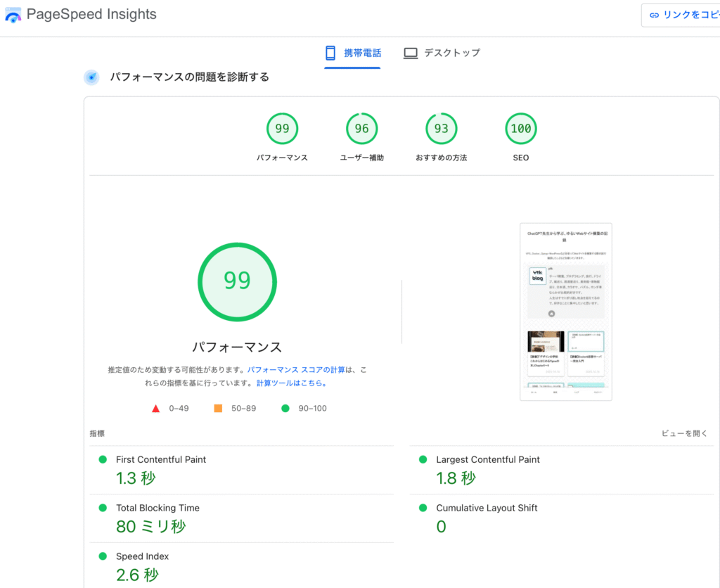Select the 96 ユーザー補助 score gauge
The width and height of the screenshot is (720, 588).
(361, 129)
